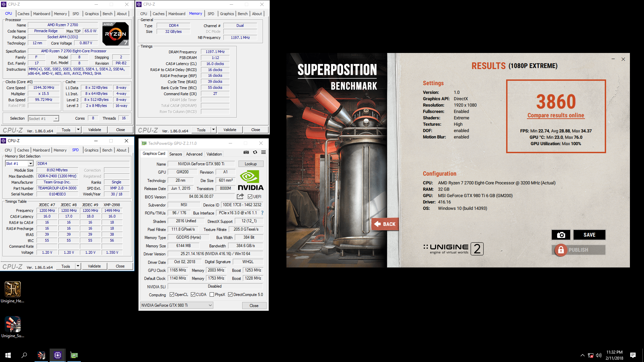The image size is (644, 362).
Task: Open Graphics tab in SPD CPU-Z window
Action: click(x=92, y=150)
